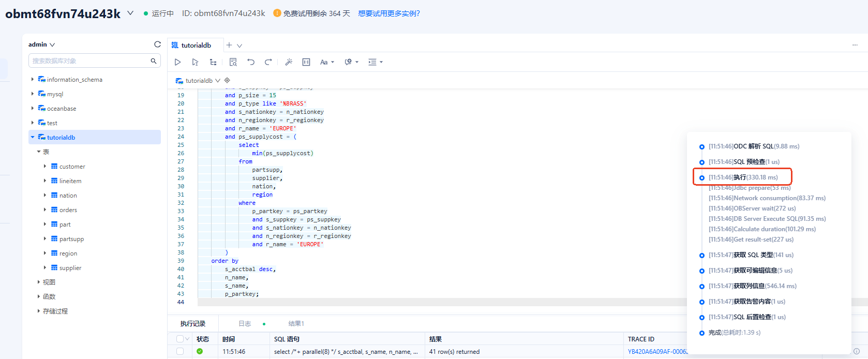Add a new SQL tab with plus icon

(x=229, y=45)
